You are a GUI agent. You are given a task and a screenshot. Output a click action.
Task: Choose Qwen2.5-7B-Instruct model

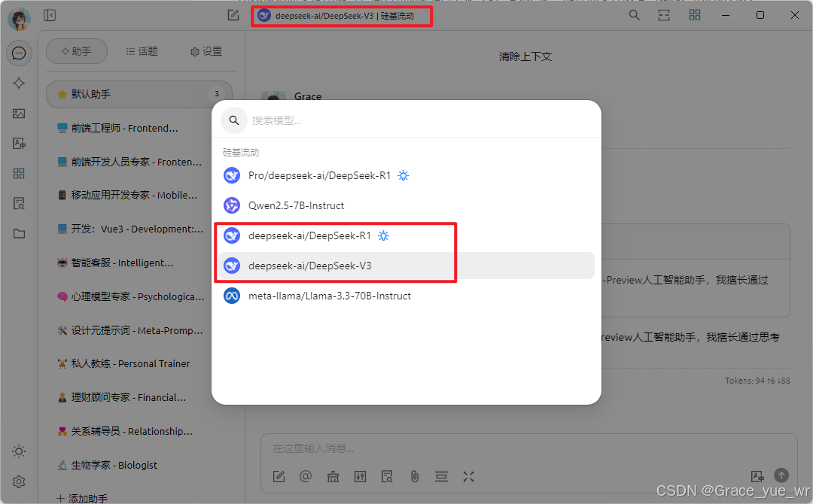[x=406, y=205]
